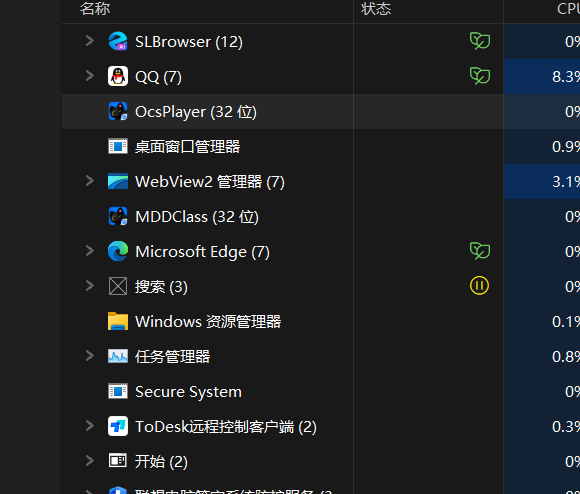Expand the Microsoft Edge (7) group
Image resolution: width=580 pixels, height=494 pixels.
90,251
